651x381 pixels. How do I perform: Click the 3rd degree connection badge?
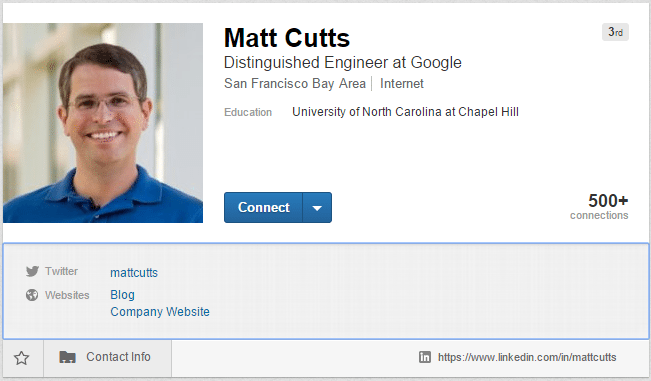pyautogui.click(x=615, y=32)
